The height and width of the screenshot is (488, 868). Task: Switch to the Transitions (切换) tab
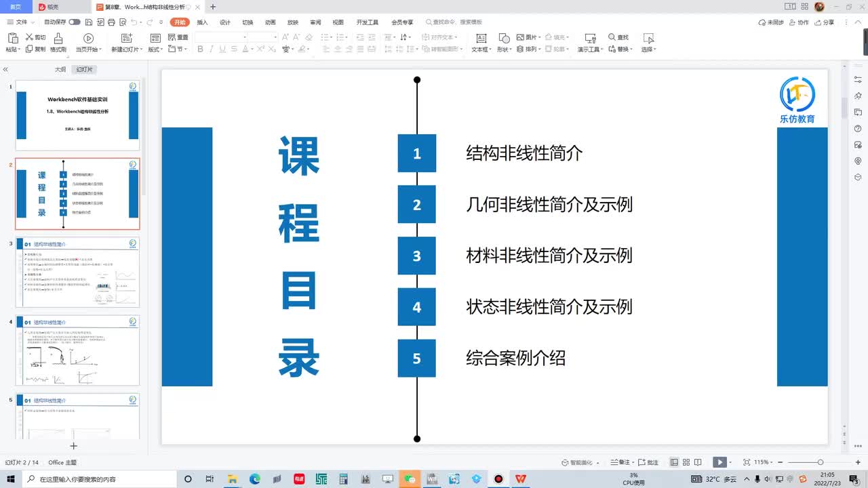pos(248,22)
